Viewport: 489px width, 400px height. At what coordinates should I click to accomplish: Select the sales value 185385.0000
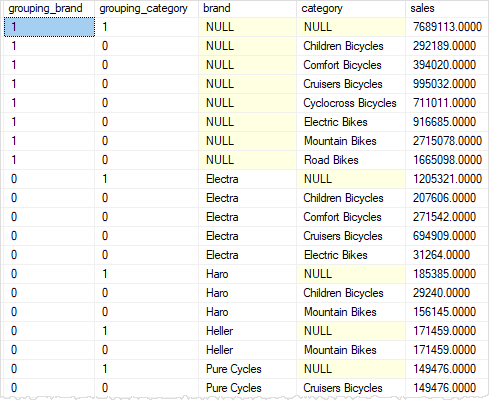447,274
